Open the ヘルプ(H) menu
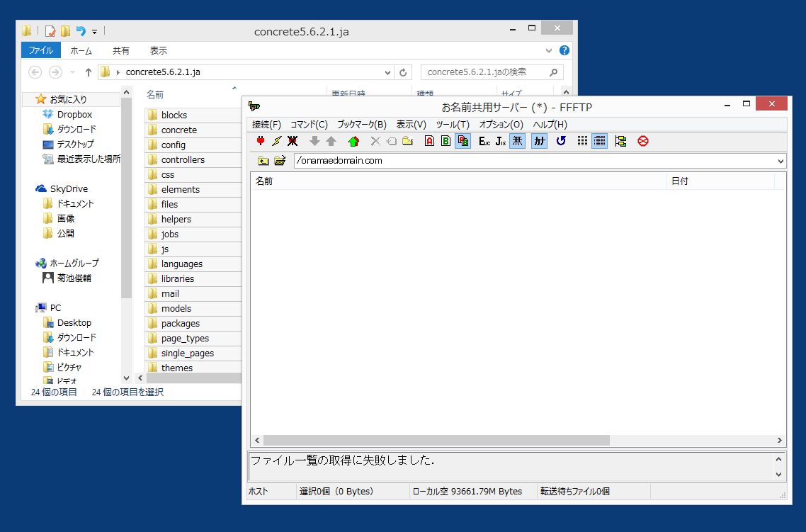806x532 pixels. [x=550, y=125]
